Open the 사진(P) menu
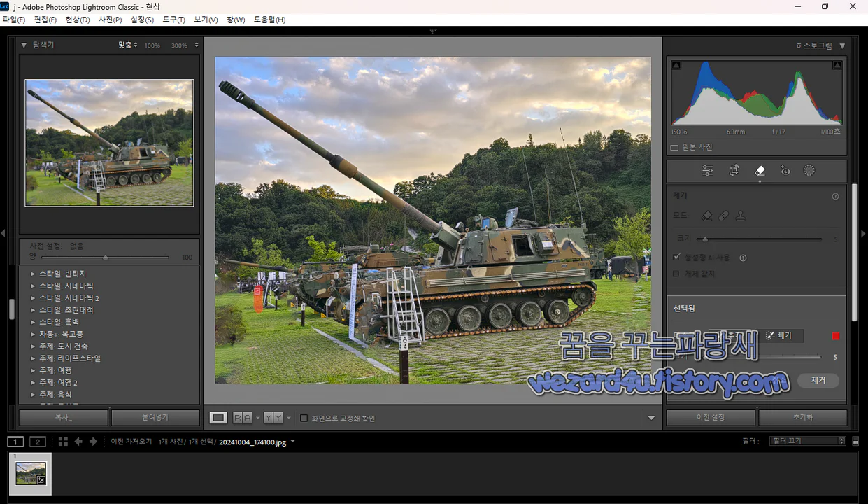Screen dimensions: 868x504 [111, 20]
